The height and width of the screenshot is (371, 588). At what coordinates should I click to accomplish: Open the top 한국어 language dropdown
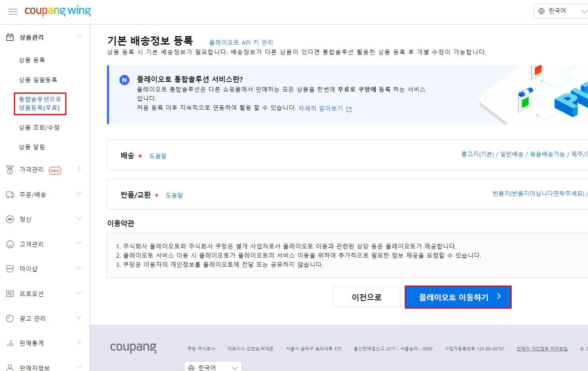click(561, 11)
